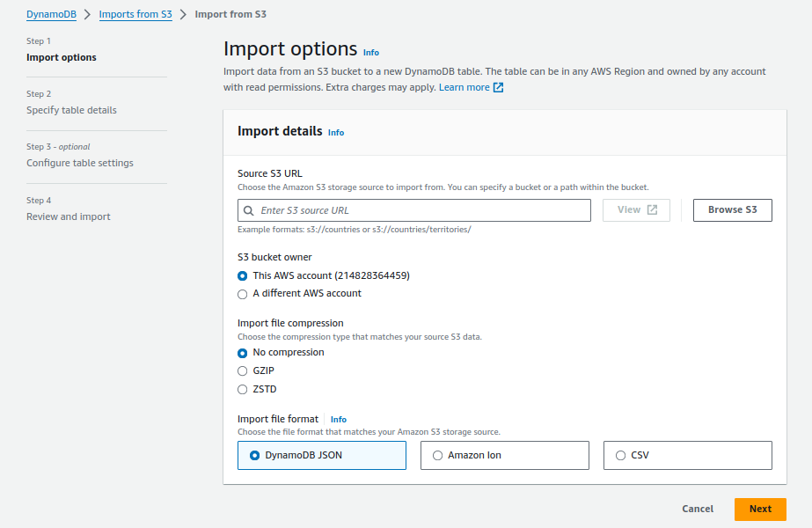812x528 pixels.
Task: Open Info next to Import details heading
Action: 336,133
